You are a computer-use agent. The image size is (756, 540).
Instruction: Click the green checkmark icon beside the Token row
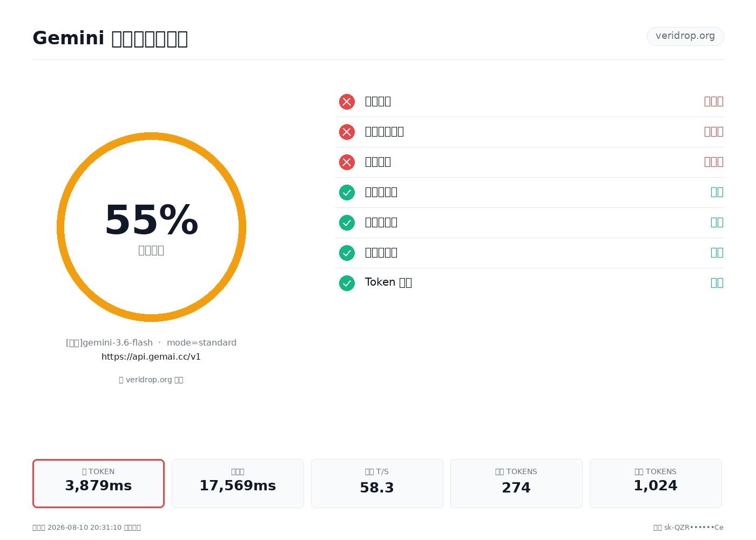tap(347, 283)
